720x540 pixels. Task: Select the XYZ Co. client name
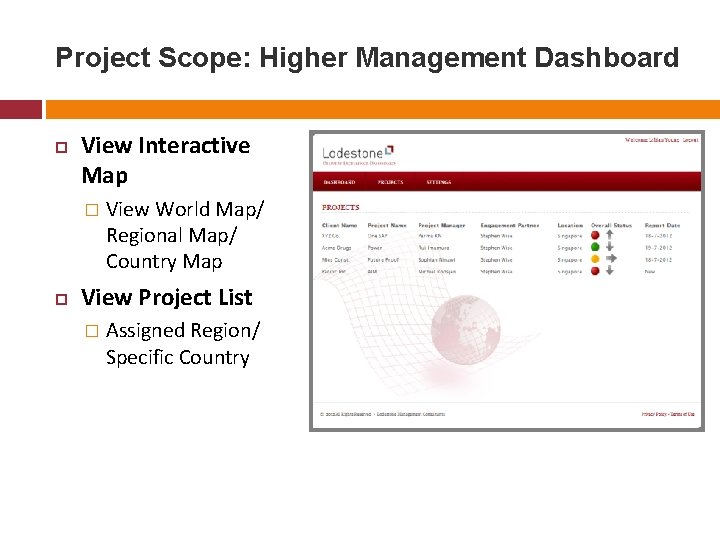(x=331, y=236)
